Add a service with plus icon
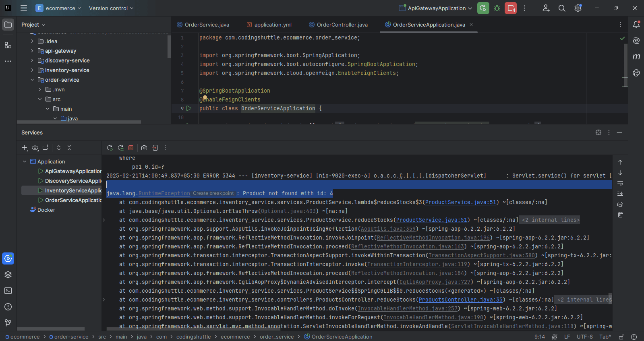The width and height of the screenshot is (644, 341). click(25, 148)
